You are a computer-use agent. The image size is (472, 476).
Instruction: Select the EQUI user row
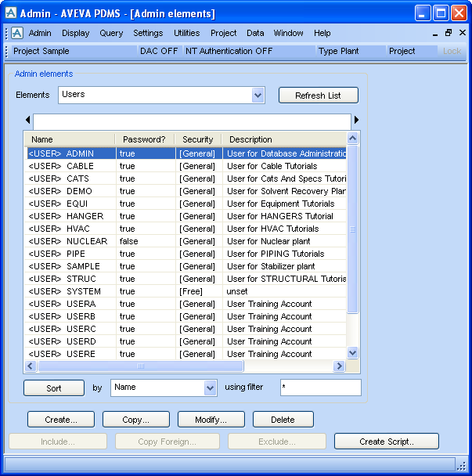pyautogui.click(x=186, y=204)
